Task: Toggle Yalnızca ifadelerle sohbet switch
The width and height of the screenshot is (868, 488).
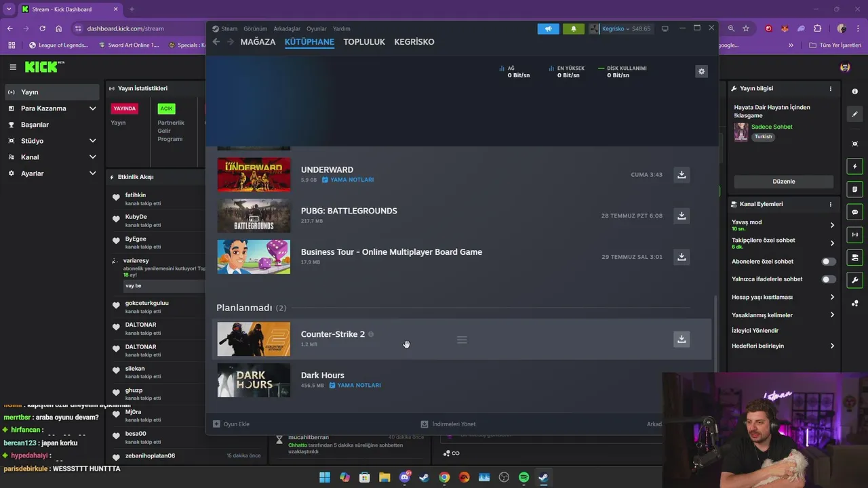Action: click(x=828, y=279)
